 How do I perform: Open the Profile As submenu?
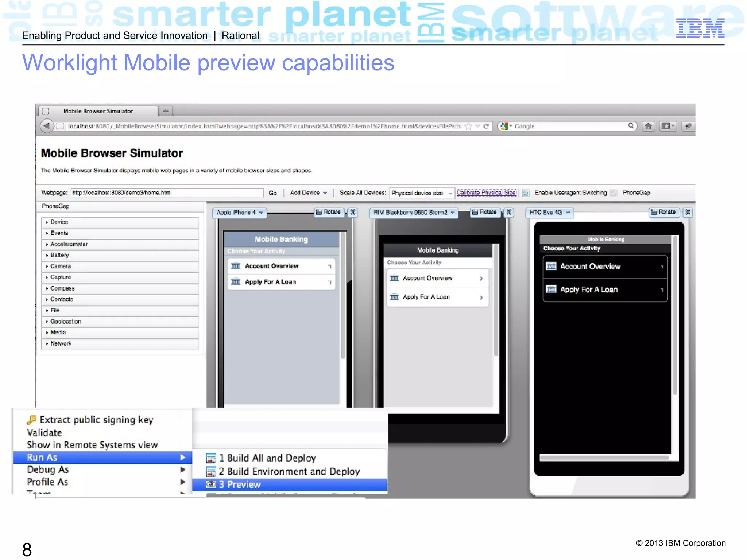tap(103, 482)
